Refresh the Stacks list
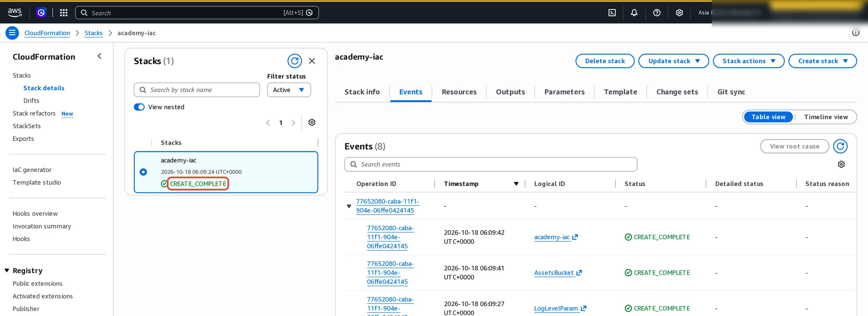The width and height of the screenshot is (868, 316). click(295, 61)
